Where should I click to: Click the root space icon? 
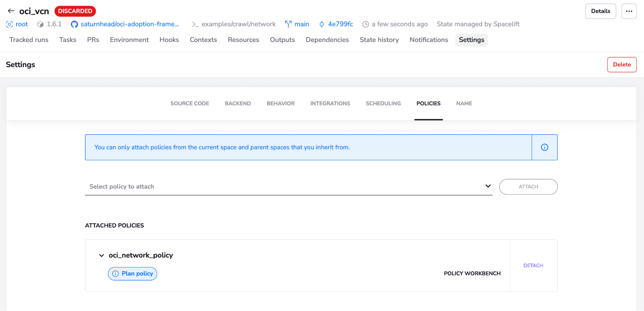pos(10,24)
